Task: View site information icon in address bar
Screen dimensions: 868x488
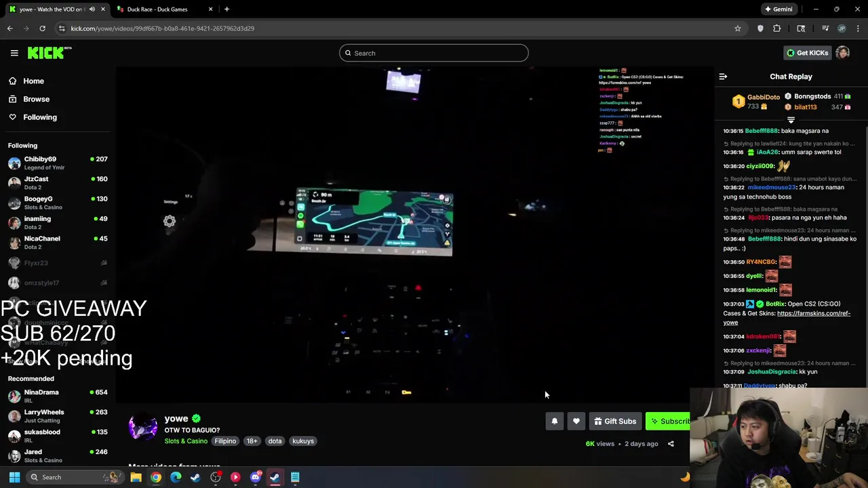Action: (x=62, y=28)
